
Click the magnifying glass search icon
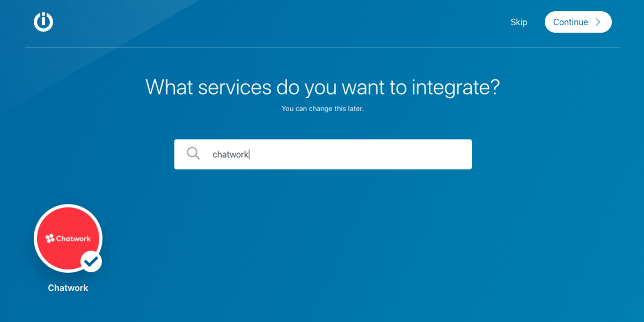(x=193, y=153)
